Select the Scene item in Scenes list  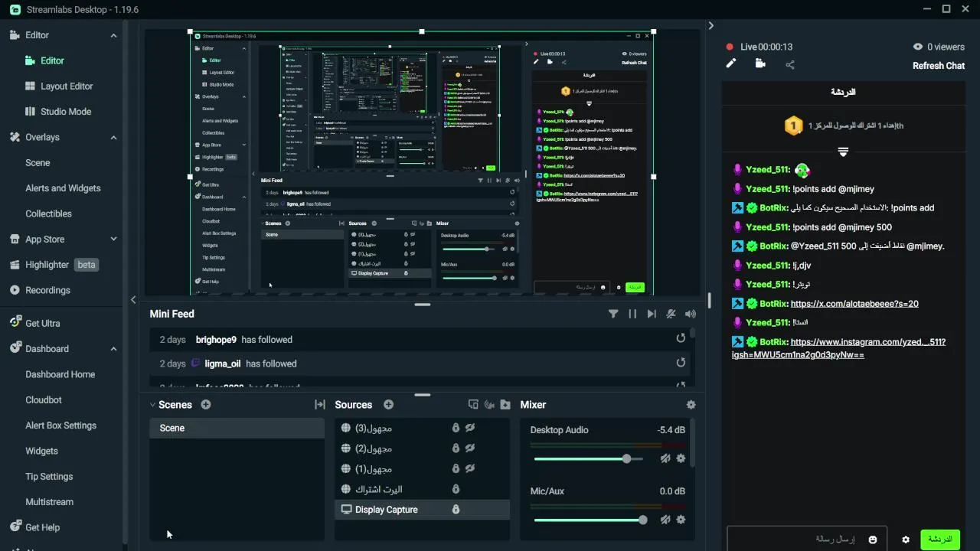tap(237, 428)
